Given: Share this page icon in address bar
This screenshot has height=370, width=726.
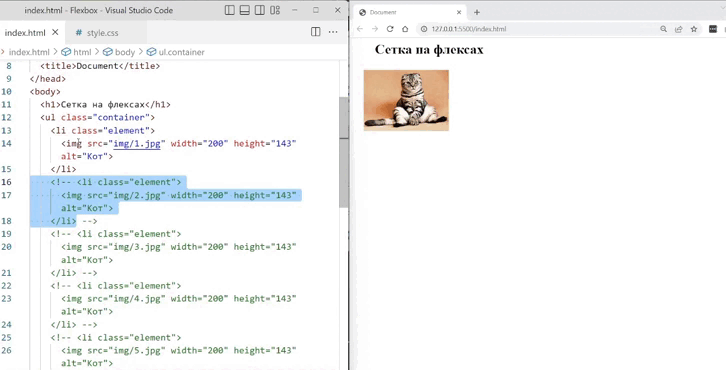Looking at the screenshot, I should (x=679, y=29).
